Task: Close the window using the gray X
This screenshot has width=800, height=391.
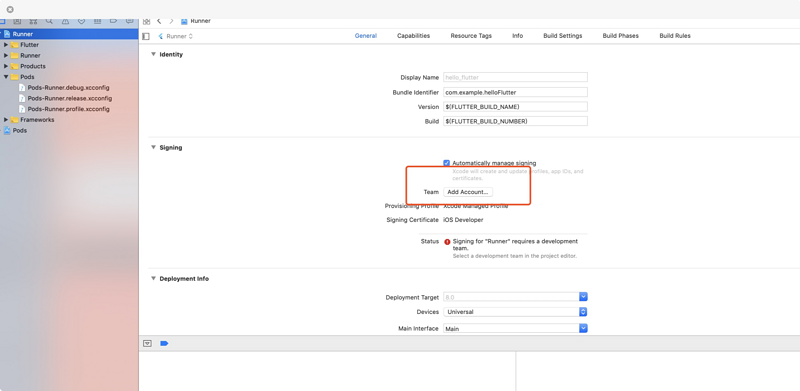Action: coord(10,9)
